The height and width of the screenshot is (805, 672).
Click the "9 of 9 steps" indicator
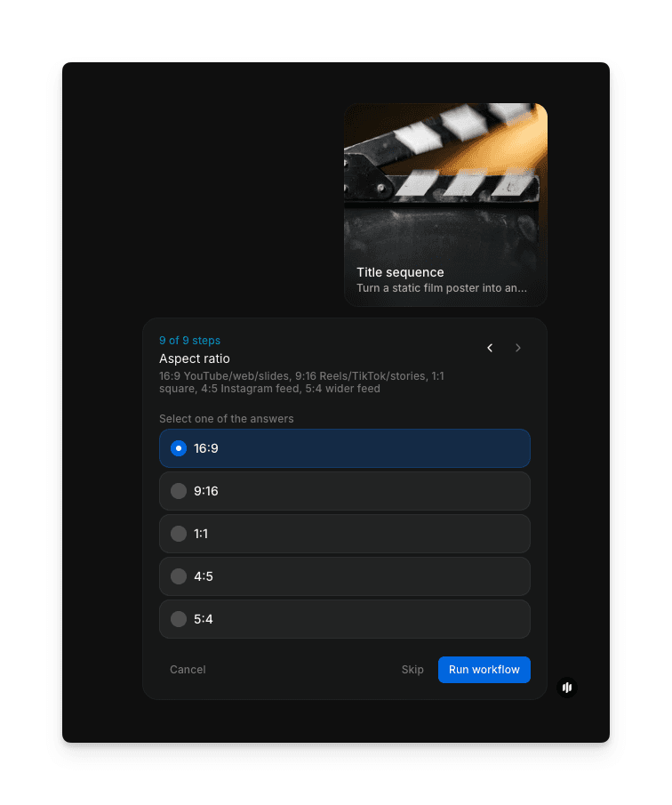pos(189,341)
